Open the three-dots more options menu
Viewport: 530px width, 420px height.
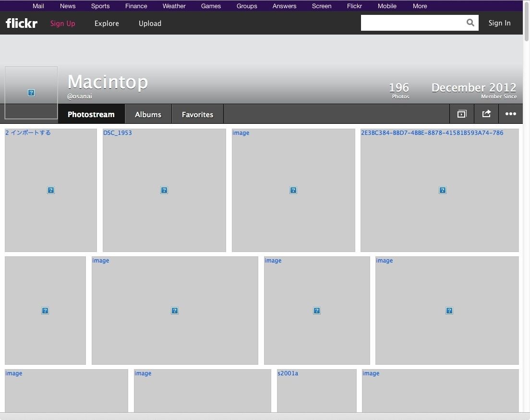510,114
